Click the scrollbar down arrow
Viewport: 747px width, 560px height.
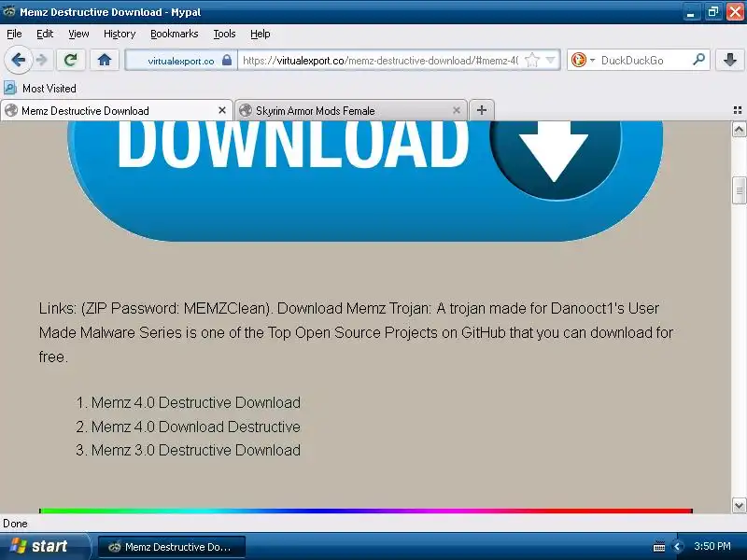coord(739,505)
